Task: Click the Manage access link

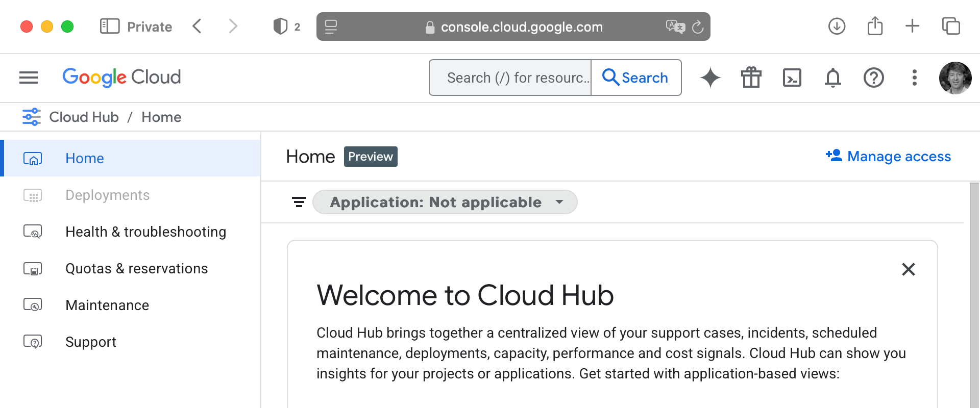Action: coord(889,157)
